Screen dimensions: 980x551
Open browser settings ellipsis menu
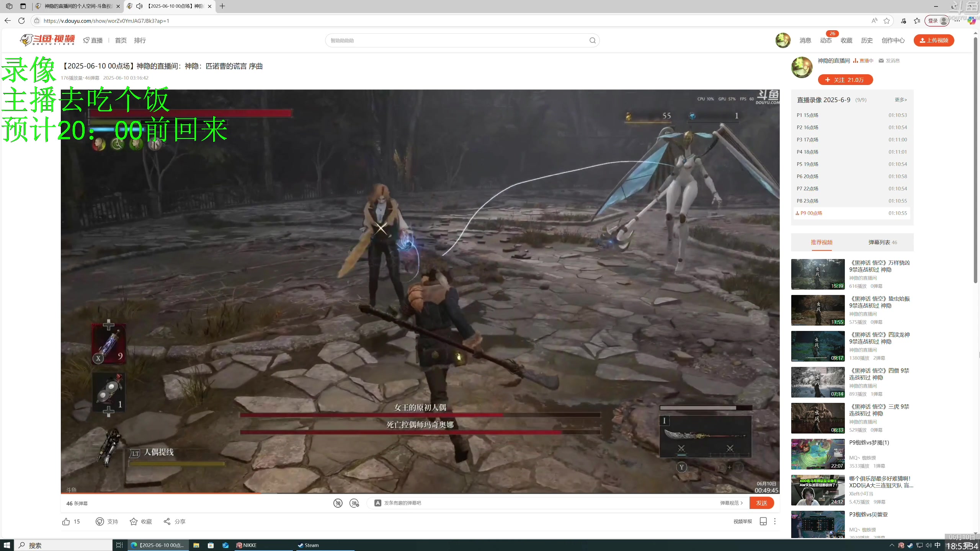pyautogui.click(x=957, y=21)
